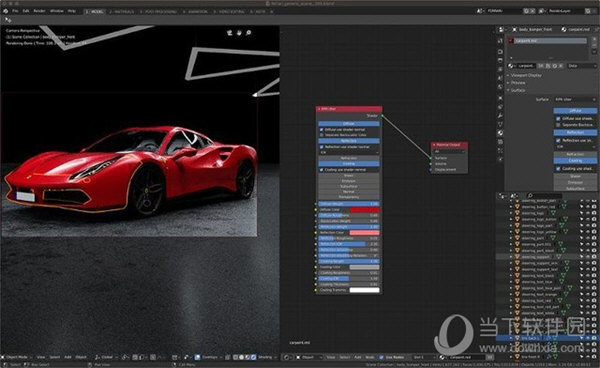Open the Object properties tab

coord(500,98)
